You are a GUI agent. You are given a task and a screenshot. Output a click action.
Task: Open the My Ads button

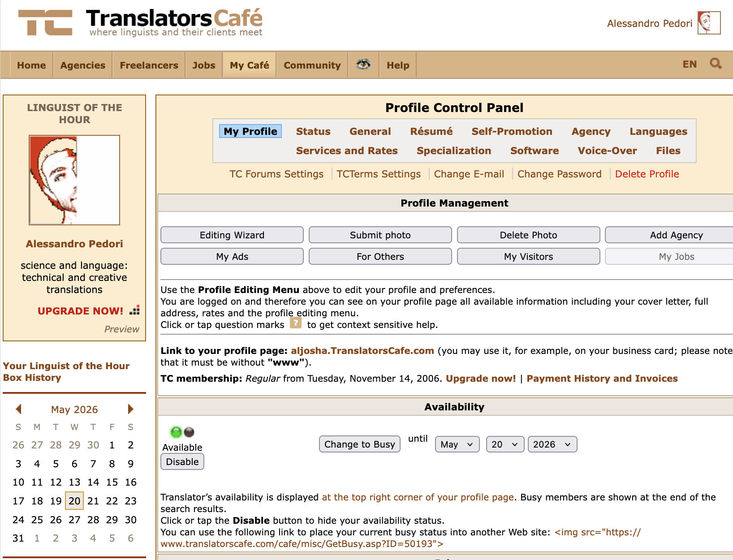(232, 256)
